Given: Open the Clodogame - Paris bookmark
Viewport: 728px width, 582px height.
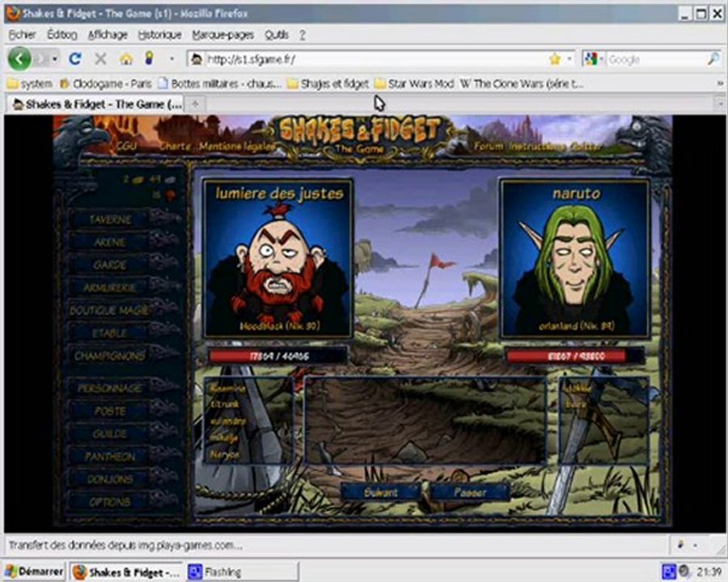Looking at the screenshot, I should pyautogui.click(x=106, y=84).
